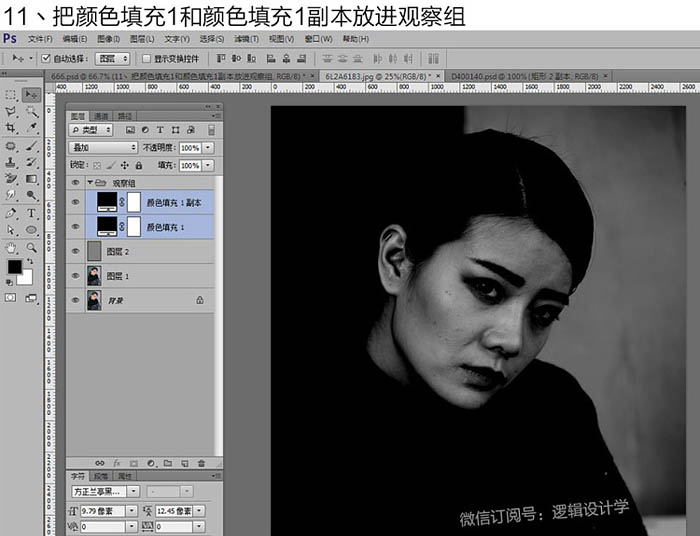
Task: Create new adjustment layer icon
Action: [x=151, y=463]
